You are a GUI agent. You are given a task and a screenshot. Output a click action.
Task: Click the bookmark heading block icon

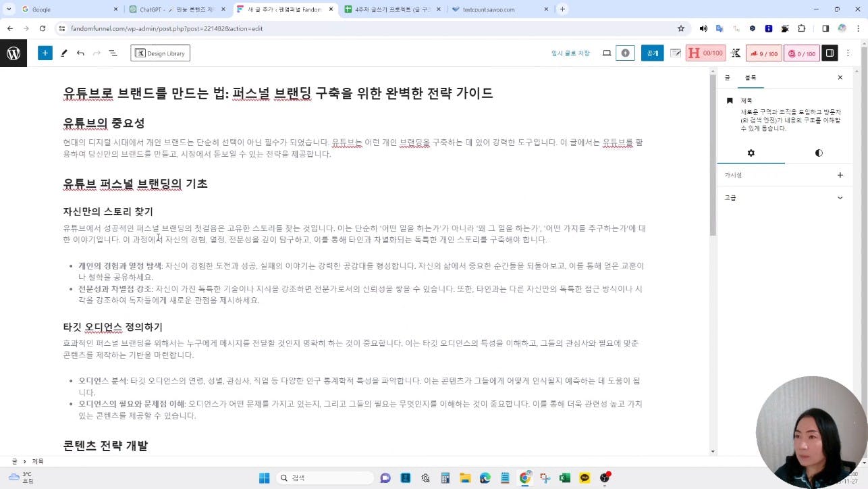coord(730,101)
